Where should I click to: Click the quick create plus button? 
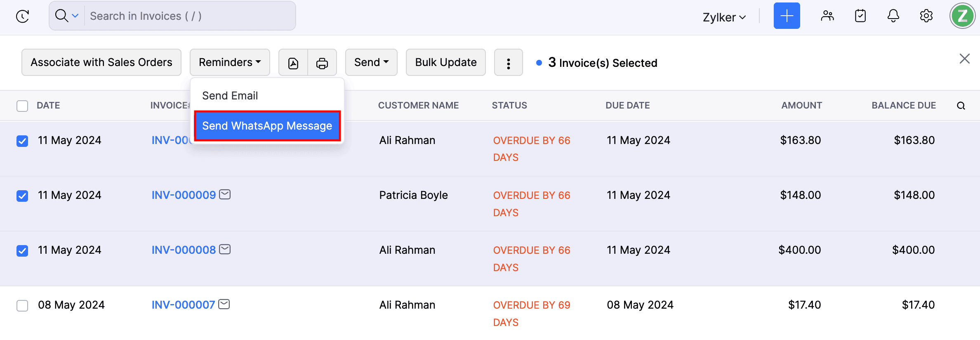(787, 16)
